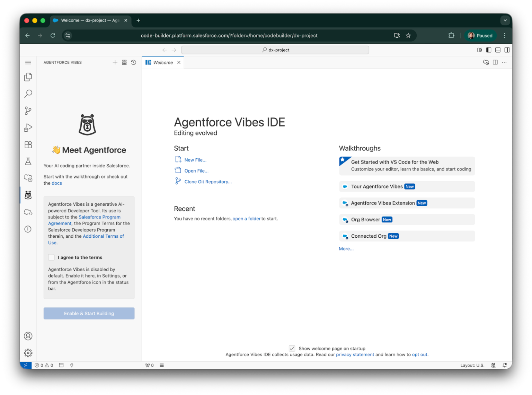Uncheck Show welcome page on startup
The width and height of the screenshot is (532, 395).
tap(292, 348)
